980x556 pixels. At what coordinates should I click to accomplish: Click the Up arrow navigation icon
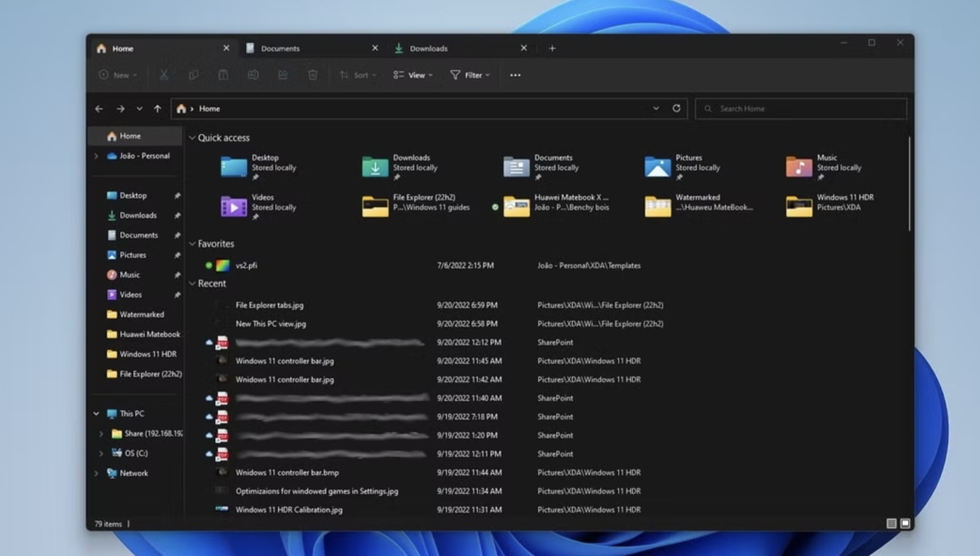coord(157,109)
